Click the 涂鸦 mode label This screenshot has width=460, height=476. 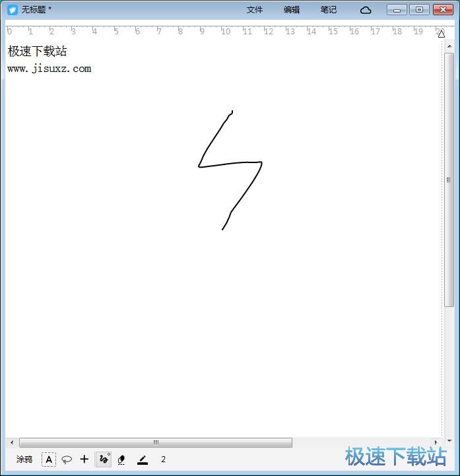(24, 459)
